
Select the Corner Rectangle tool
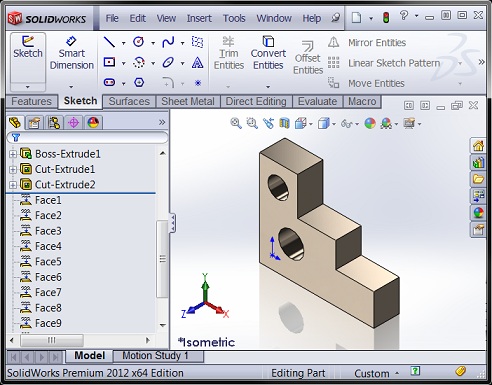pos(109,62)
